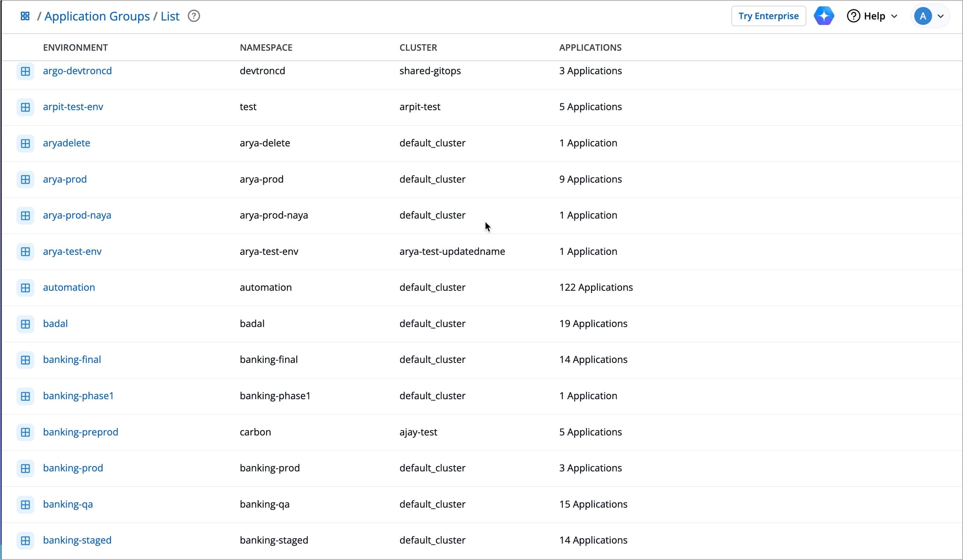The height and width of the screenshot is (560, 963).
Task: Navigate to Application Groups breadcrumb
Action: point(97,16)
